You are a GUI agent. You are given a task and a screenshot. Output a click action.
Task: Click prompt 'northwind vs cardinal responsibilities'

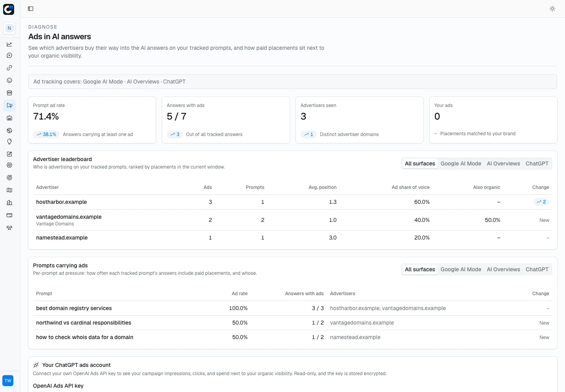(x=84, y=323)
